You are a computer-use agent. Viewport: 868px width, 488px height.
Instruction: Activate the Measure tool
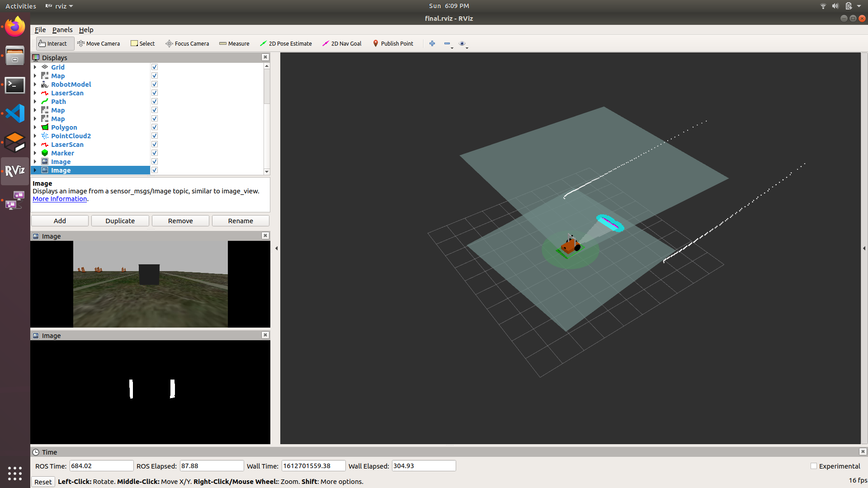click(x=234, y=43)
